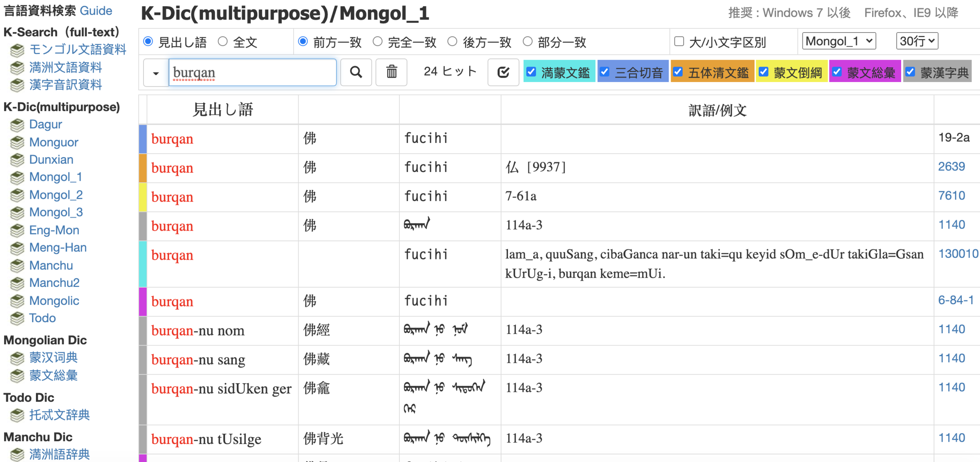Open the Mongol_1 dictionary dropdown
Image resolution: width=980 pixels, height=462 pixels.
click(839, 41)
